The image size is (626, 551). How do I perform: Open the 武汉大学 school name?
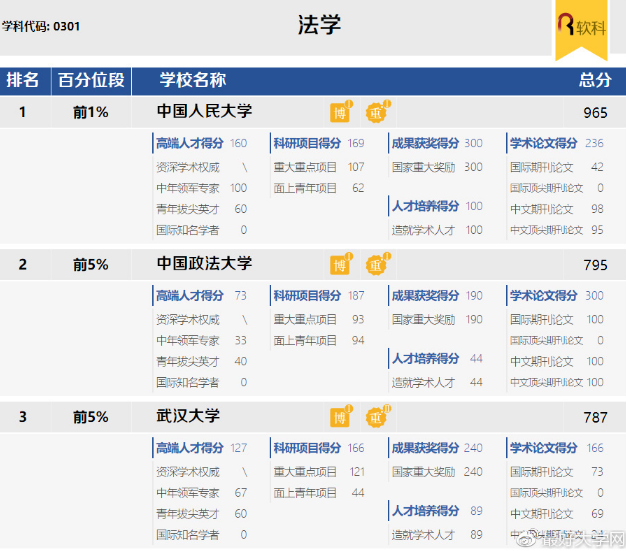coord(188,416)
